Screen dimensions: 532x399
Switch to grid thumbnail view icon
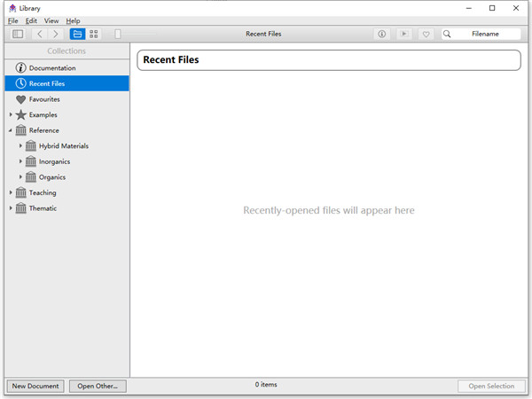coord(94,34)
